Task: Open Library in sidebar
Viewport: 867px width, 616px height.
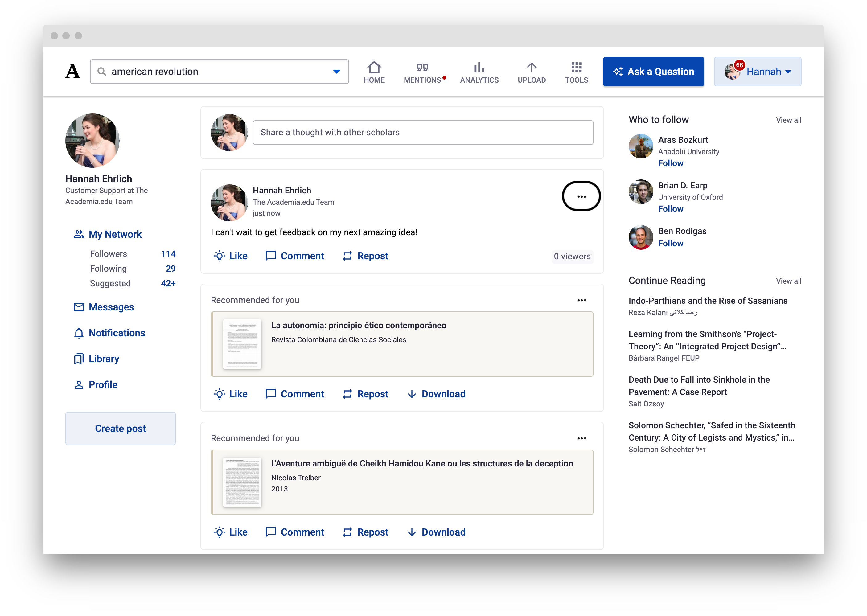Action: (x=104, y=359)
